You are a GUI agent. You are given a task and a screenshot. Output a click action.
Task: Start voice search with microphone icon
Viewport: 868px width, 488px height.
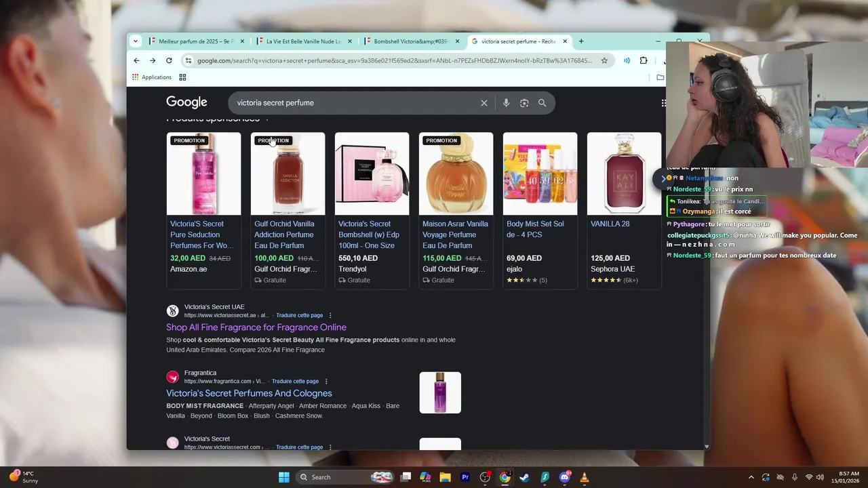(506, 103)
